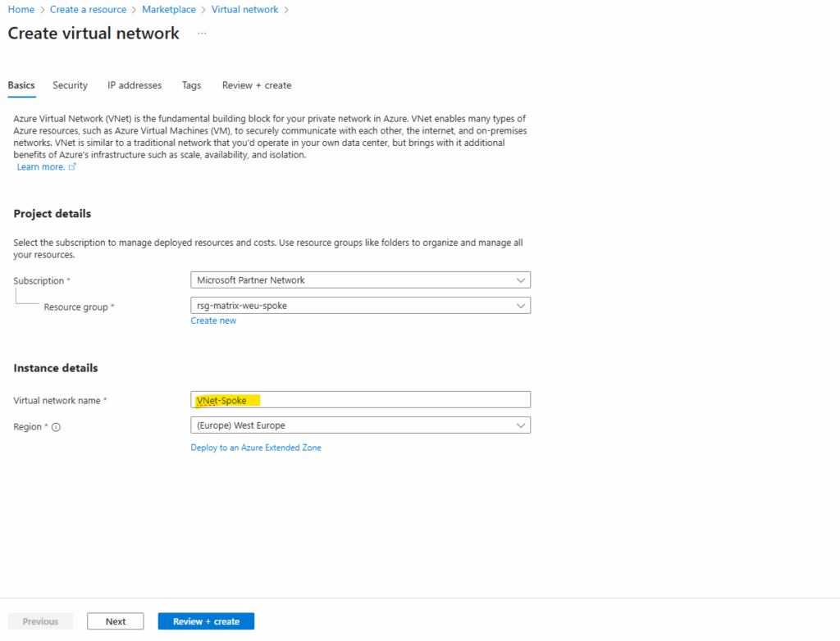Click the Region info icon
This screenshot has width=840, height=641.
[x=57, y=427]
